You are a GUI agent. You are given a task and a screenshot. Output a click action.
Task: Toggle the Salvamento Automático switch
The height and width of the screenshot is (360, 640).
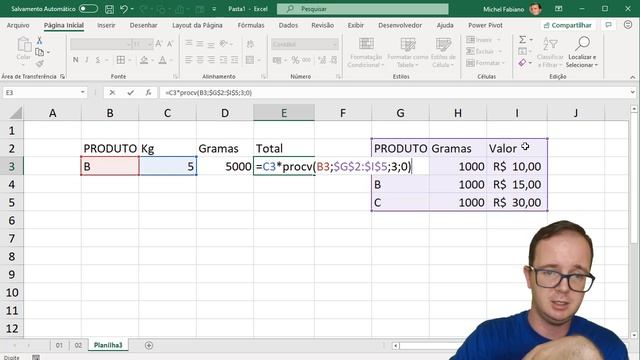[x=88, y=9]
